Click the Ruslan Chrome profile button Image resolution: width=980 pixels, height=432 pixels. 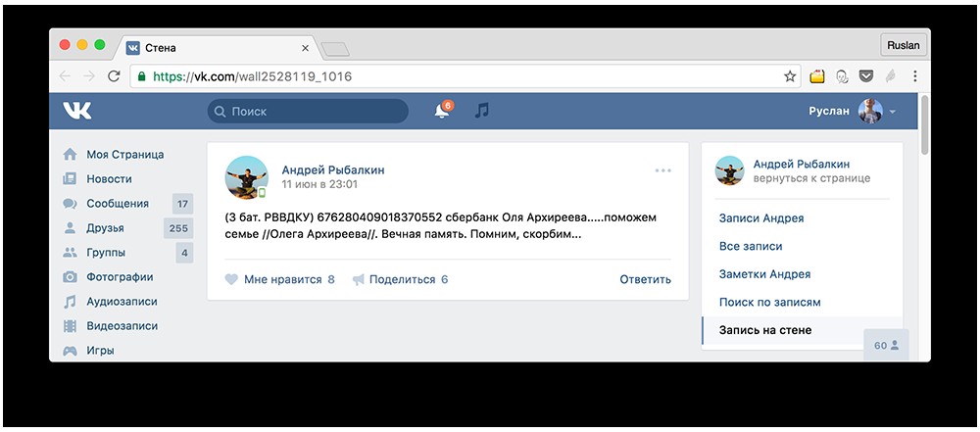(x=904, y=45)
